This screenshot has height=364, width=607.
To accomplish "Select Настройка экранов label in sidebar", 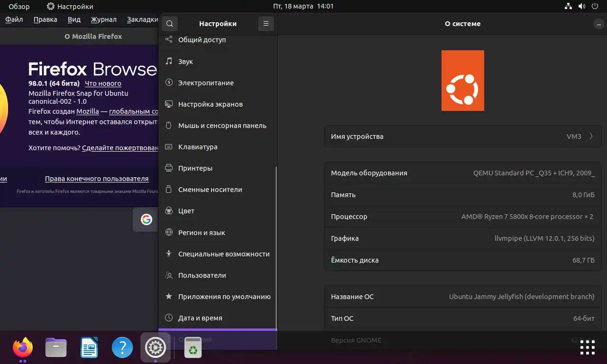I will point(211,104).
